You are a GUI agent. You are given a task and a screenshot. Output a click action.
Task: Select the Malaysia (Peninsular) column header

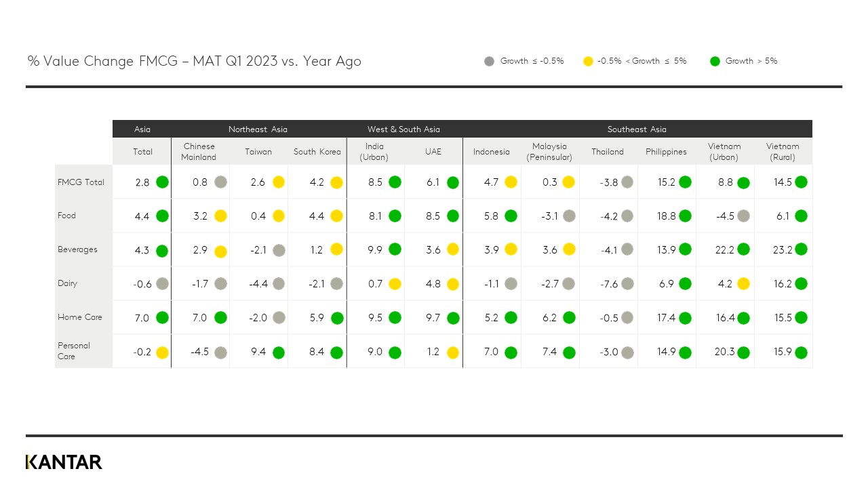(549, 152)
